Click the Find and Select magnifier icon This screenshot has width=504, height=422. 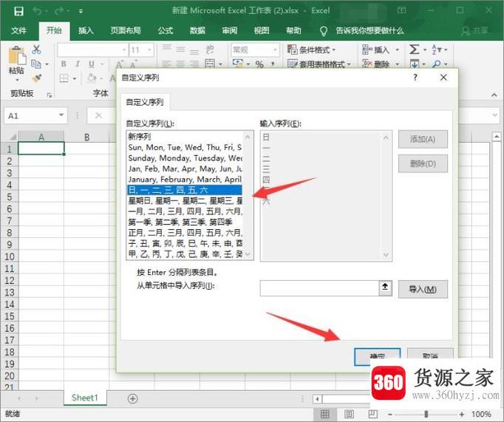(437, 64)
